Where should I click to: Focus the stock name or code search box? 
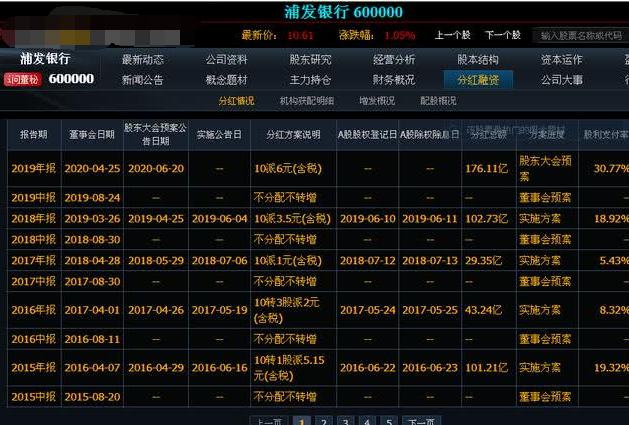[580, 35]
